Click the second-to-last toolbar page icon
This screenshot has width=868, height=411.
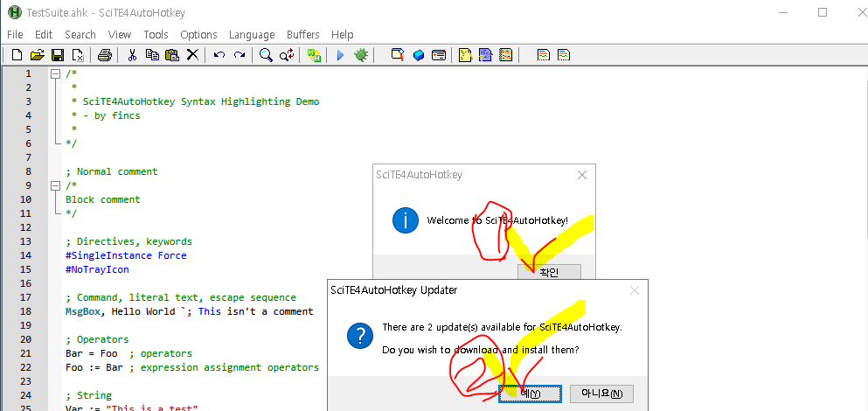click(x=544, y=55)
